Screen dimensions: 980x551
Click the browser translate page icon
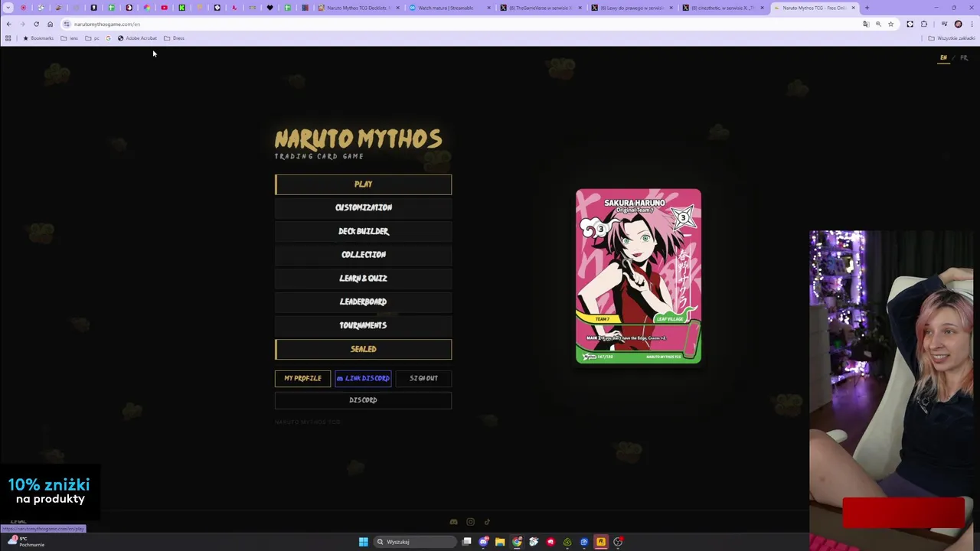(x=866, y=24)
